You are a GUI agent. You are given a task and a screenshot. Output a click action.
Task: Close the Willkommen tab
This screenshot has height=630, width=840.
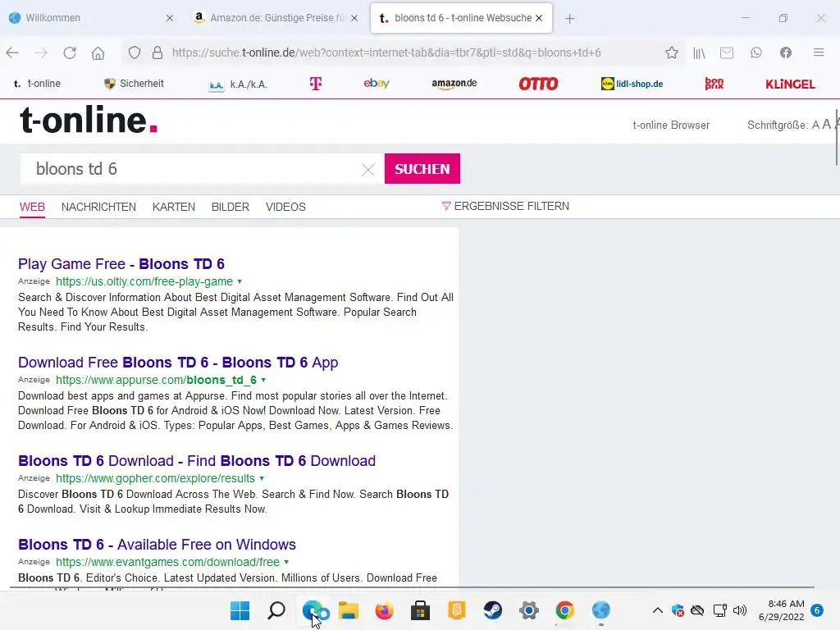(x=170, y=18)
